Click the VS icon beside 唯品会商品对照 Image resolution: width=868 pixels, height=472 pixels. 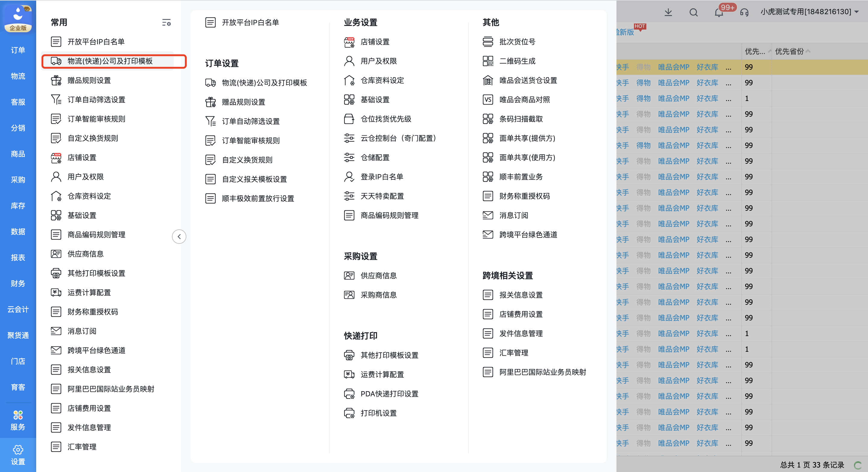click(x=488, y=100)
